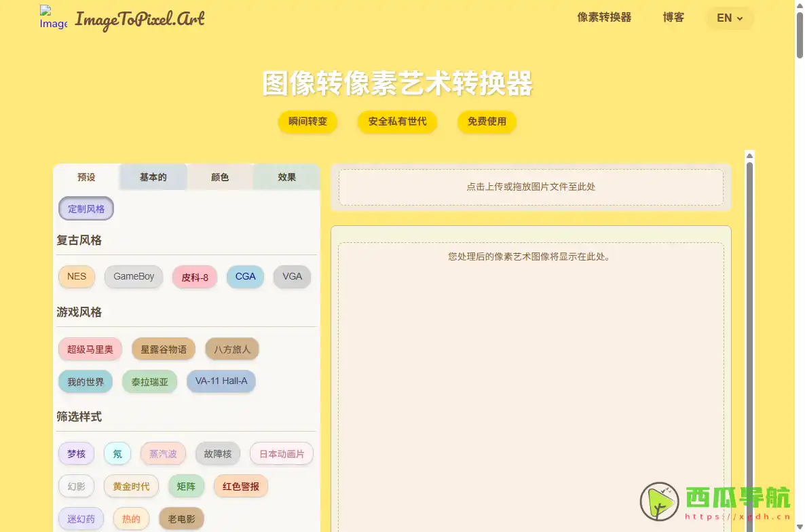Apply the 超级马里奥 game style

pos(90,349)
